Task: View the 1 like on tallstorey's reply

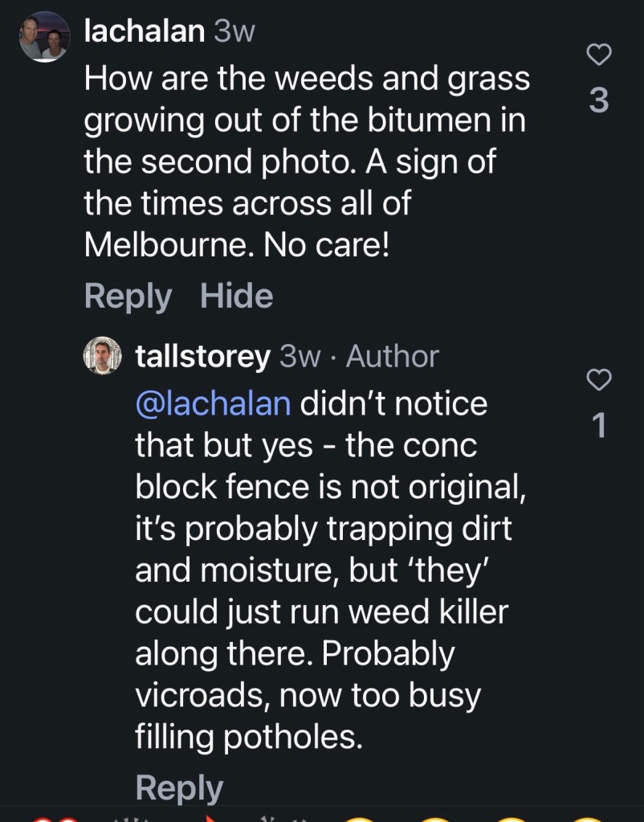Action: pos(599,425)
